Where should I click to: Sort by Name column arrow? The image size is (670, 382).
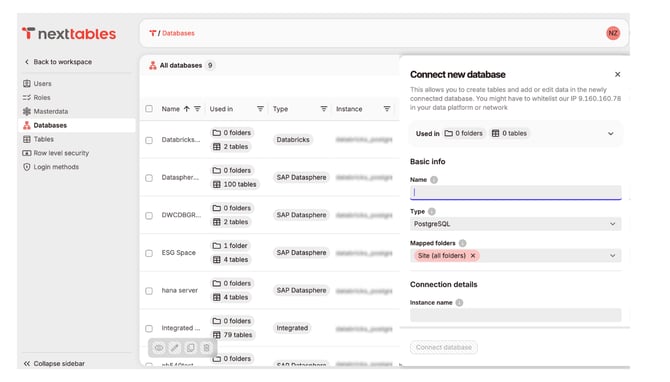point(187,109)
